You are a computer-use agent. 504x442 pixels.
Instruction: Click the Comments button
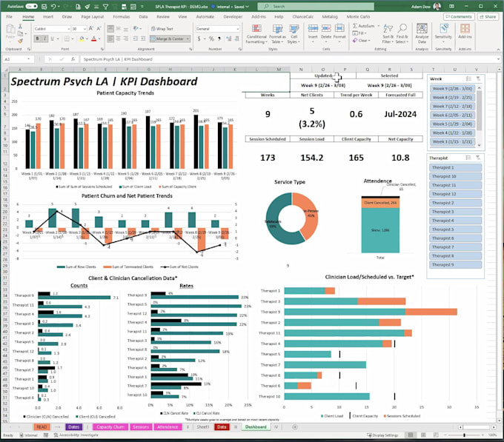tap(459, 17)
